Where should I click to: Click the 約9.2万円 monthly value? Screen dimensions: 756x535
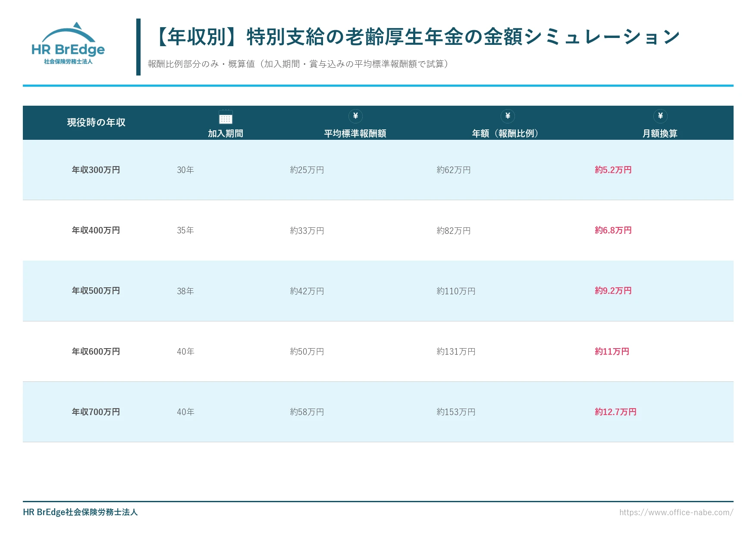613,291
